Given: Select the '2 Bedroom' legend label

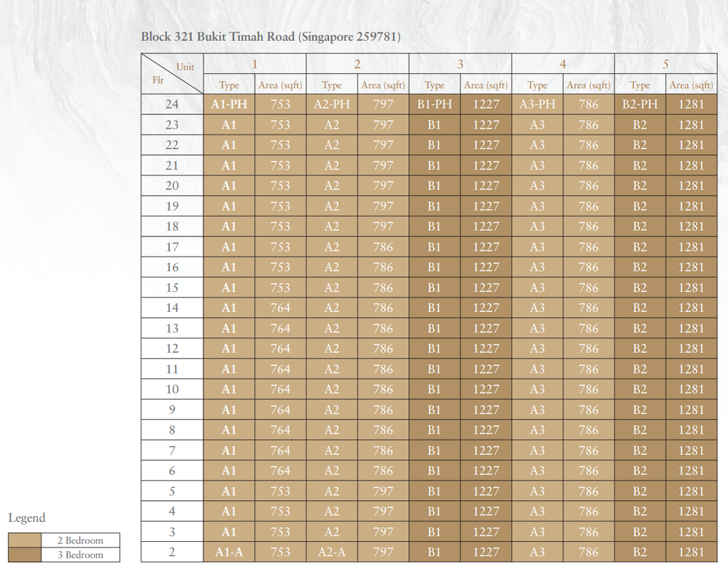Looking at the screenshot, I should pyautogui.click(x=80, y=540).
